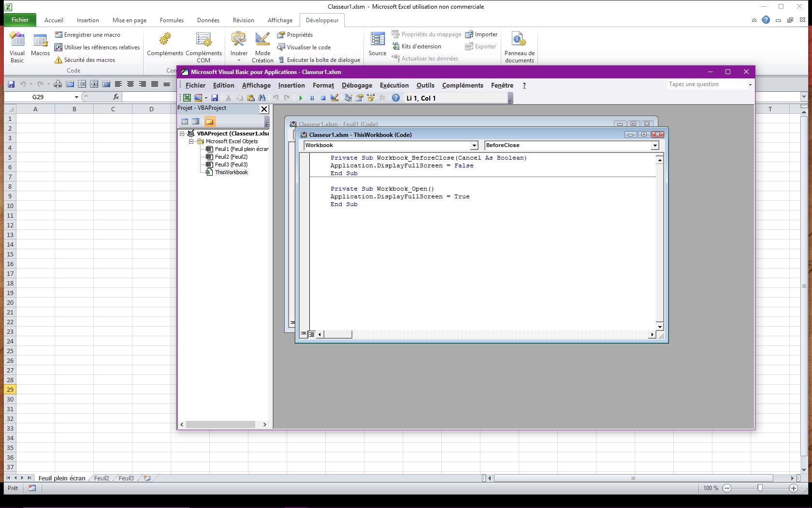812x508 pixels.
Task: Click the fx insert function button
Action: click(116, 97)
